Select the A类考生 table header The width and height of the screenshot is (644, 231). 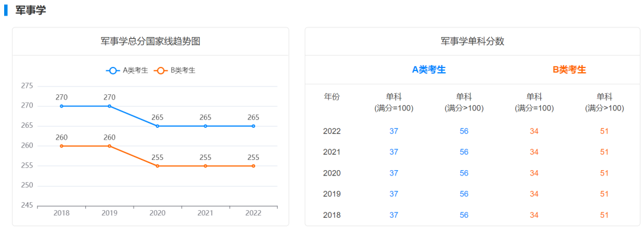coord(429,70)
